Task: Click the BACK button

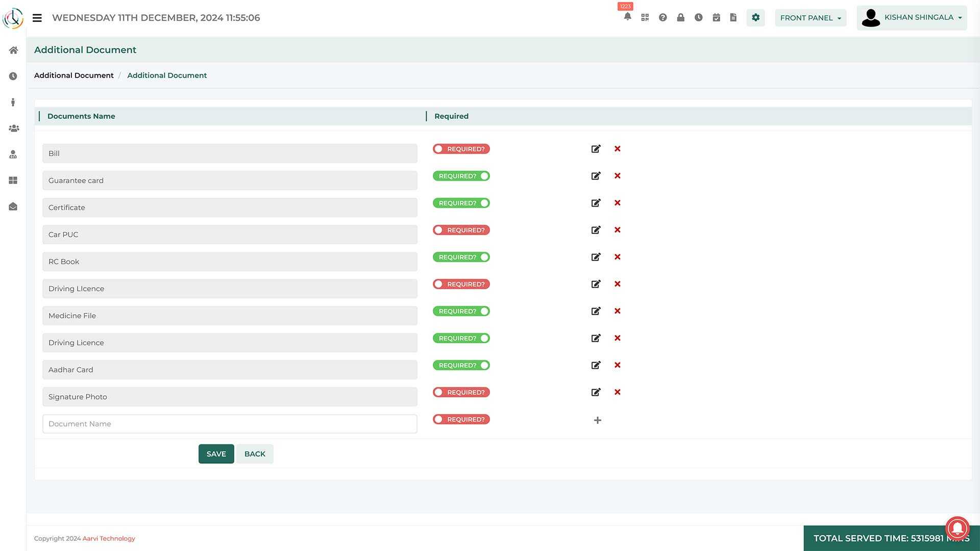Action: click(x=255, y=454)
